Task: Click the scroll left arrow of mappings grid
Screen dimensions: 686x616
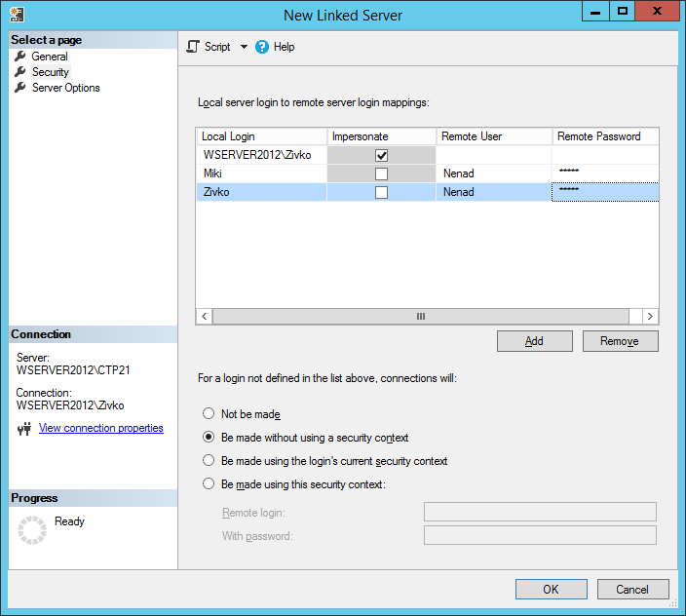Action: (205, 316)
